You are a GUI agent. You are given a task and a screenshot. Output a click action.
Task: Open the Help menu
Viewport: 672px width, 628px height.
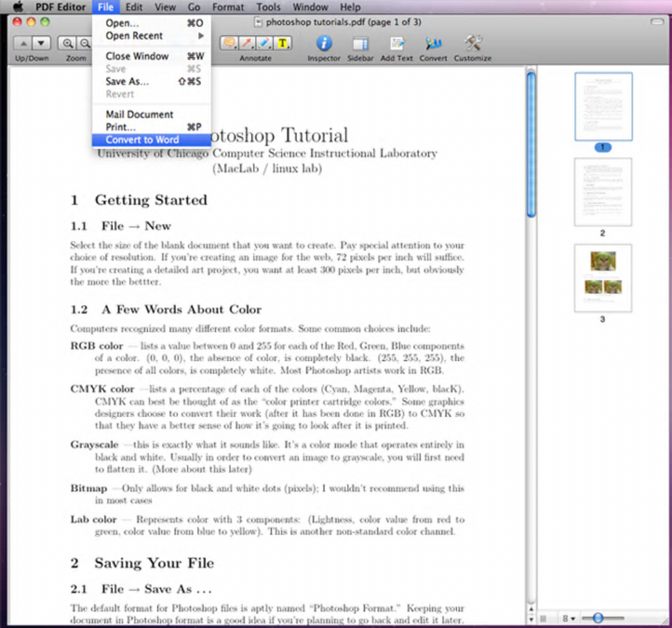(350, 7)
